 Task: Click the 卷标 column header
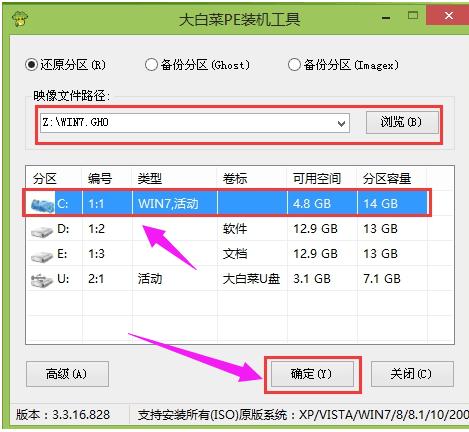(x=235, y=179)
